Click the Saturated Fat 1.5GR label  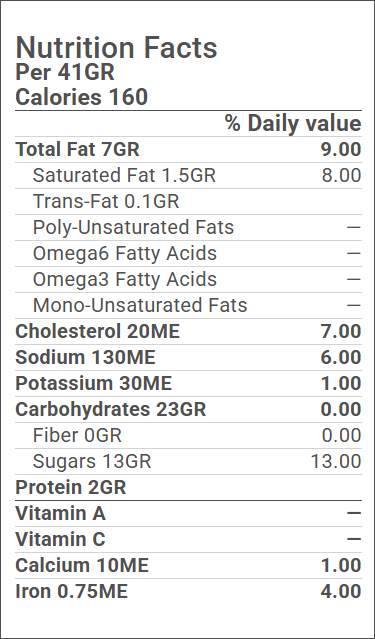[124, 176]
